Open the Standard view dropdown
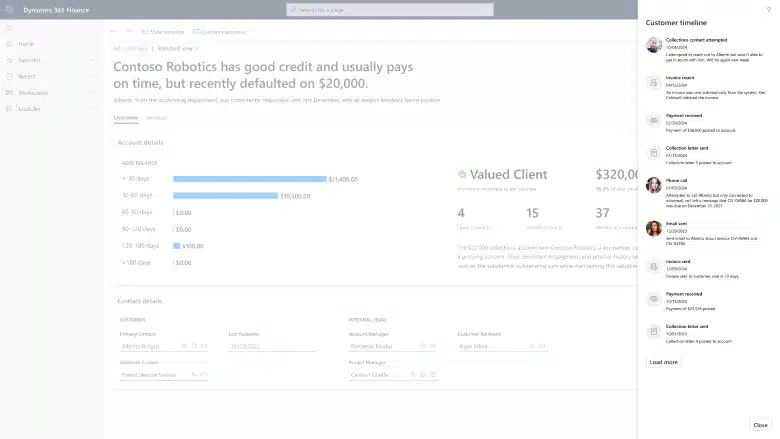The image size is (780, 439). coord(178,49)
